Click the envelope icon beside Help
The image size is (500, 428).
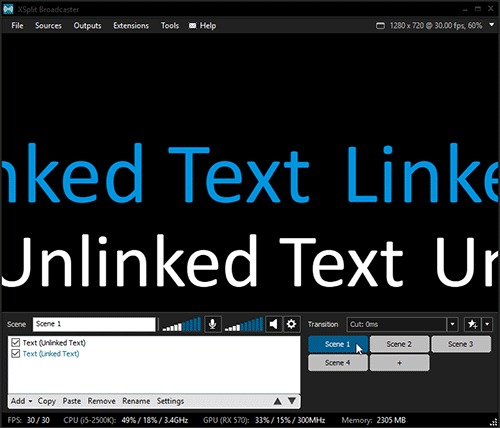coord(192,26)
